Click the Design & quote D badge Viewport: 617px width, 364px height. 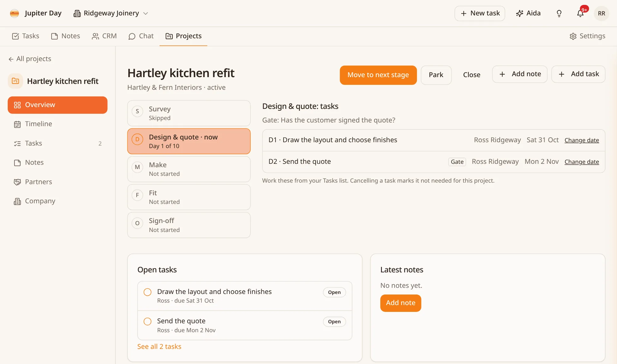pos(137,139)
